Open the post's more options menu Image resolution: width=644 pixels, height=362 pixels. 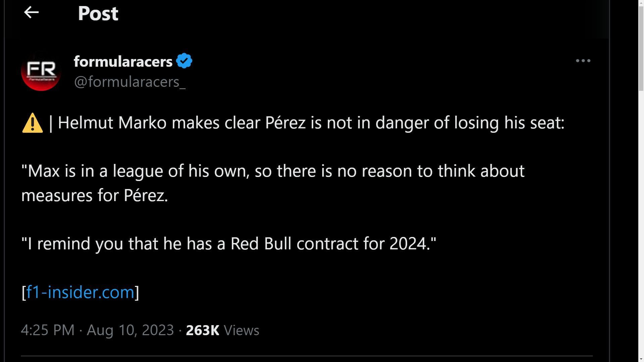[583, 61]
